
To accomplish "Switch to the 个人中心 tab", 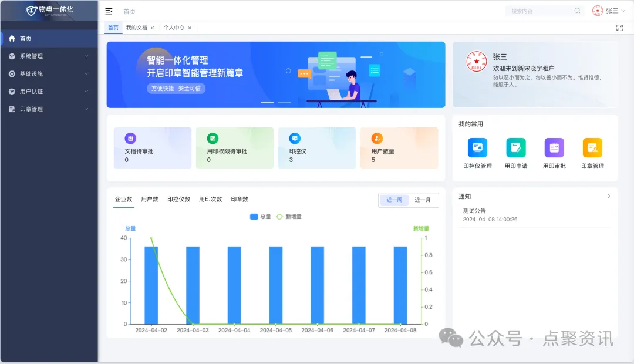I will 174,28.
